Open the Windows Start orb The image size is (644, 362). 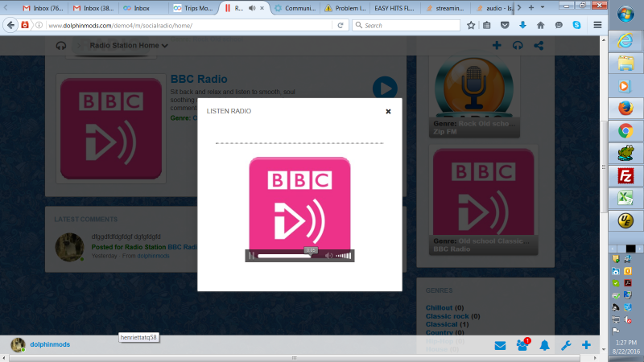(625, 14)
